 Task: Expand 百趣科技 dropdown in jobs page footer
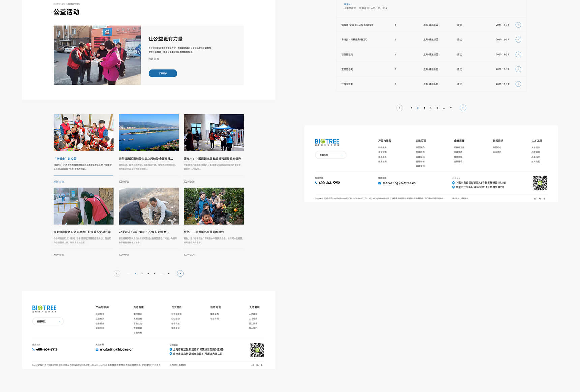click(x=330, y=155)
